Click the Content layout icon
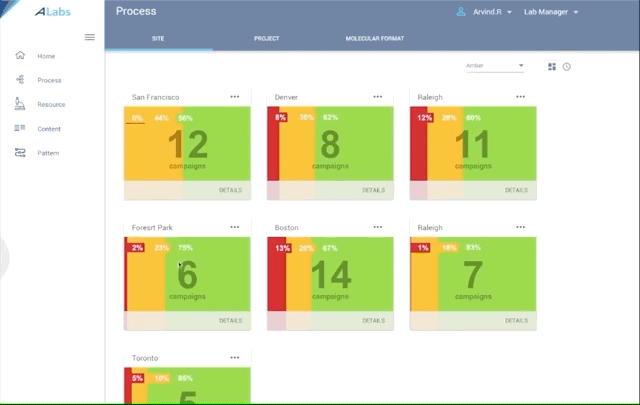 20,128
